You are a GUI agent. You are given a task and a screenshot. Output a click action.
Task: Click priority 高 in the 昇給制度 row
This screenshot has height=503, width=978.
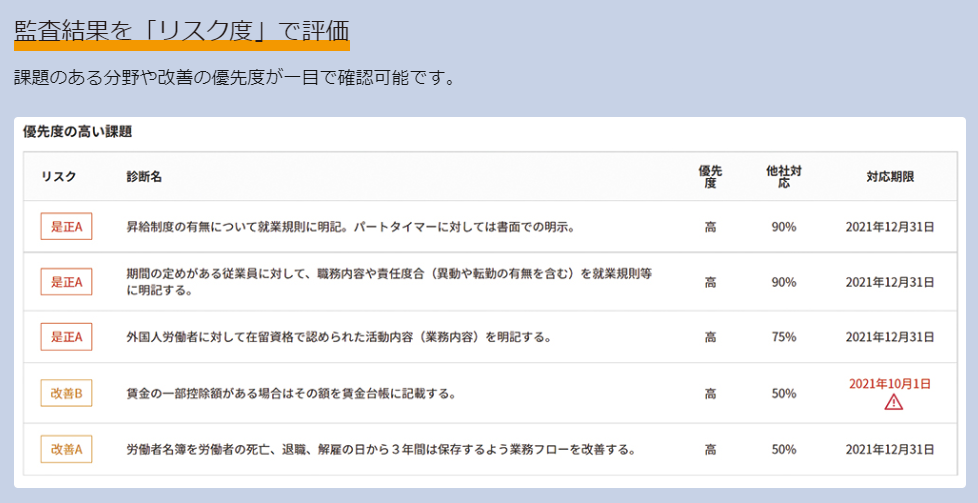click(x=710, y=227)
